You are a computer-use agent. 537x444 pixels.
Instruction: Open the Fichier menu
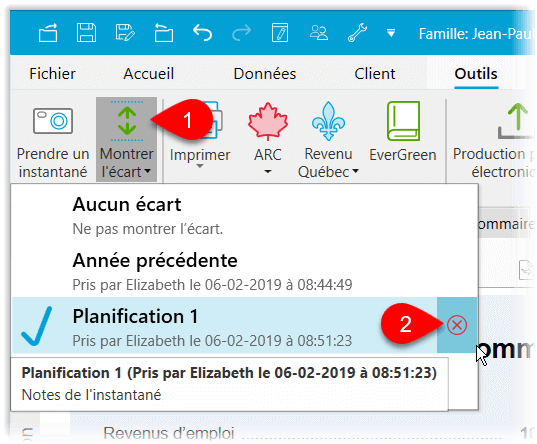point(52,74)
